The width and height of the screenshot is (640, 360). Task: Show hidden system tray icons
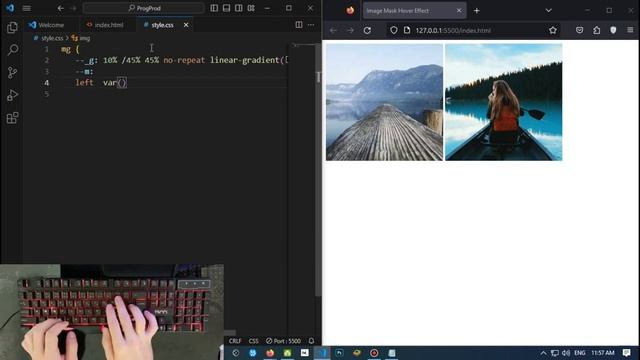pos(543,353)
